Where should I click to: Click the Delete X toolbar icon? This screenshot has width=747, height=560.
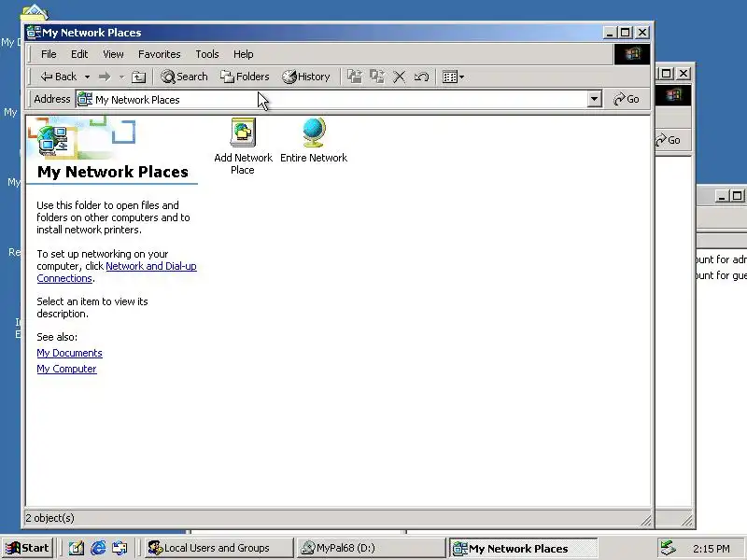400,77
